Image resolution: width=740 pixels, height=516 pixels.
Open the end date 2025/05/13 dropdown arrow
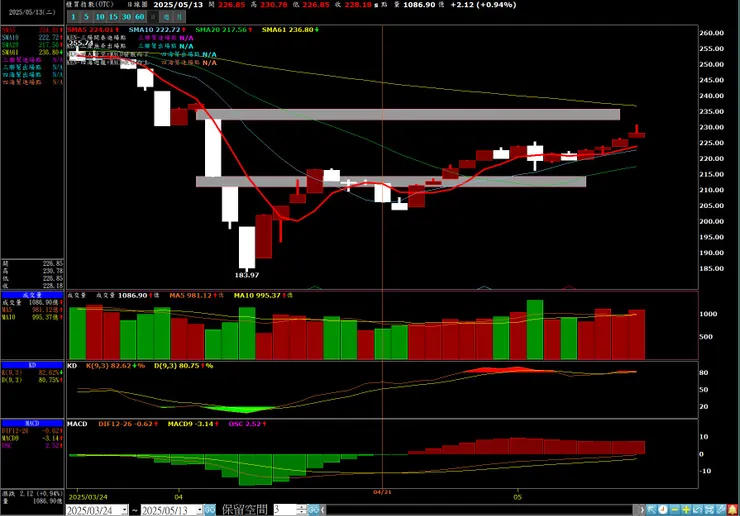click(x=200, y=510)
